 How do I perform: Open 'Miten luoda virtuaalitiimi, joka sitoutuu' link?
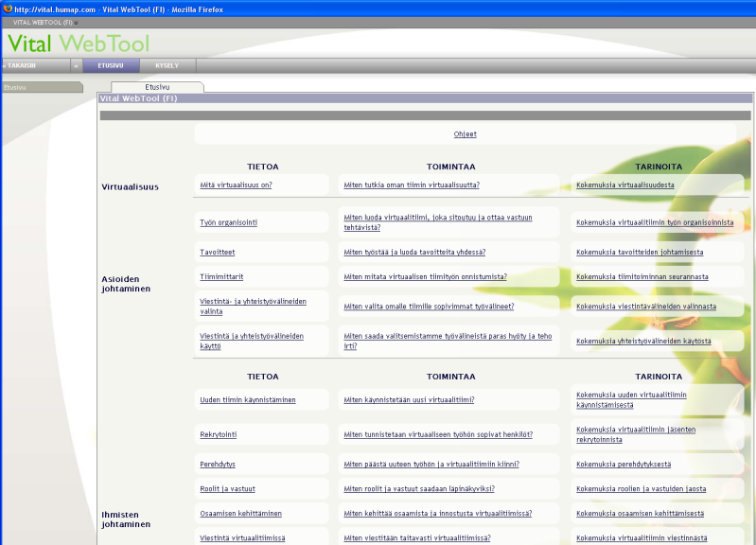pyautogui.click(x=438, y=222)
